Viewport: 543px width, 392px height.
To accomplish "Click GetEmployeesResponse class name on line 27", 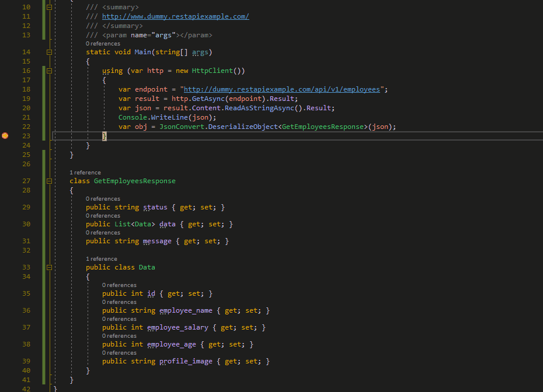I will (135, 181).
